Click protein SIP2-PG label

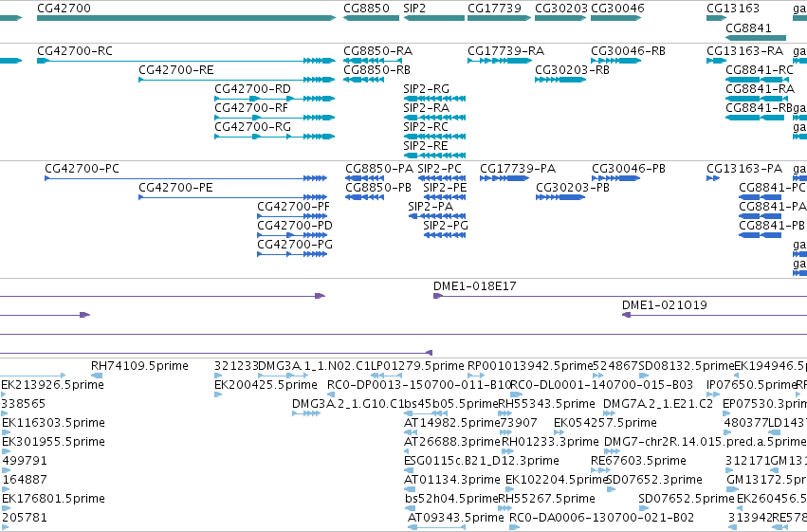tap(446, 226)
